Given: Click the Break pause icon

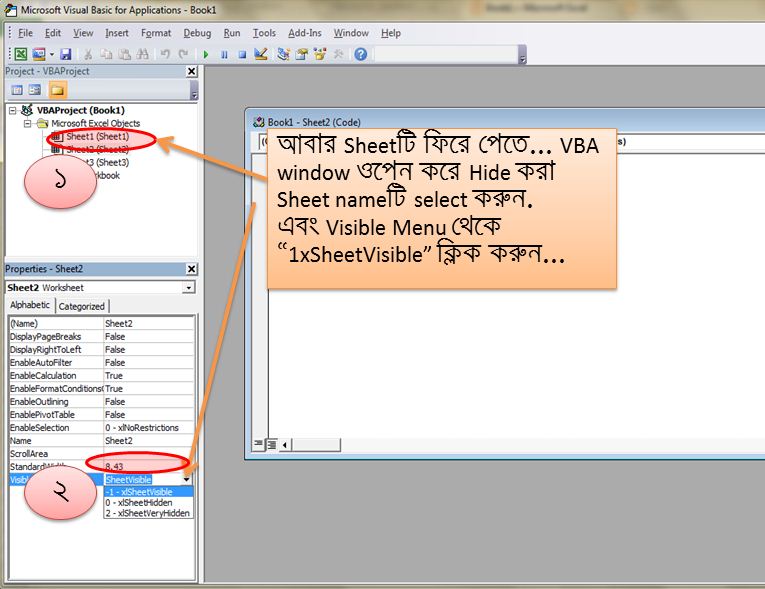Looking at the screenshot, I should [224, 55].
